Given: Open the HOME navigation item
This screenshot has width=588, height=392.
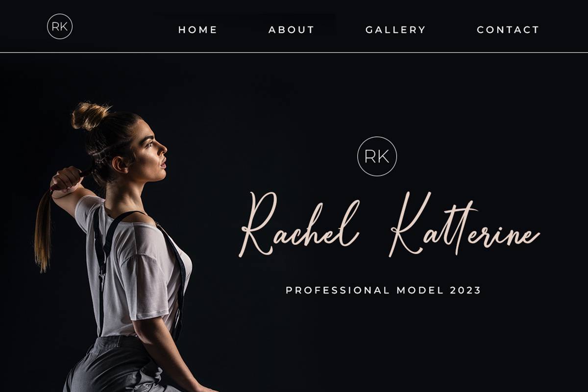Looking at the screenshot, I should click(198, 30).
